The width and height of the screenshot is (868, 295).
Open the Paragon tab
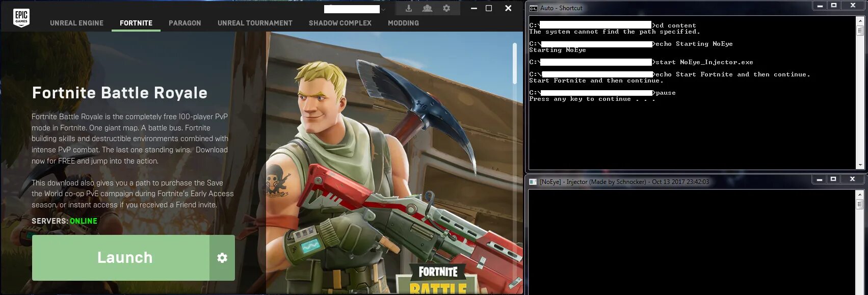pos(185,23)
